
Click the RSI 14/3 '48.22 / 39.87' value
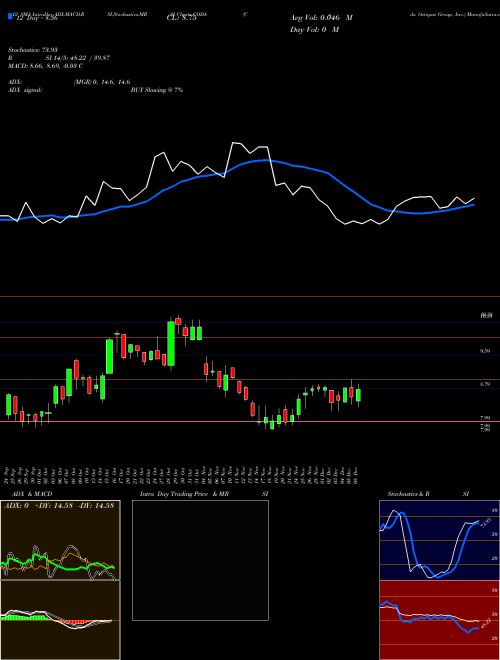click(88, 58)
